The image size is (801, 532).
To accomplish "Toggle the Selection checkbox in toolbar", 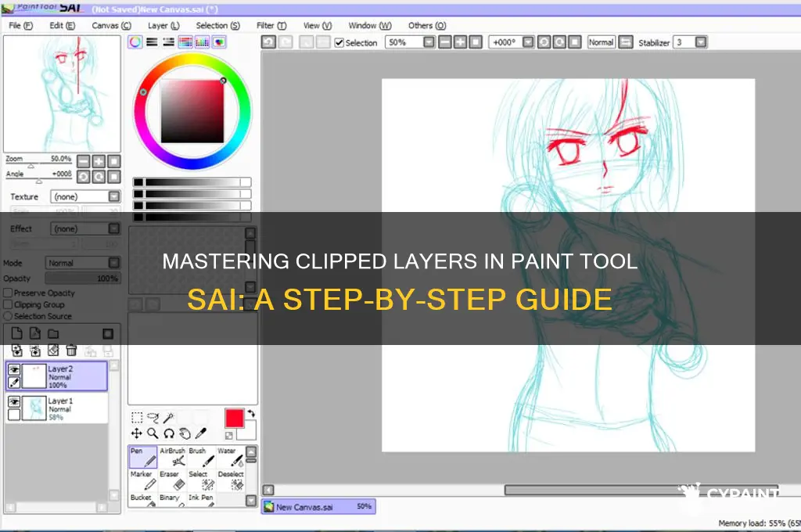I will pyautogui.click(x=339, y=43).
